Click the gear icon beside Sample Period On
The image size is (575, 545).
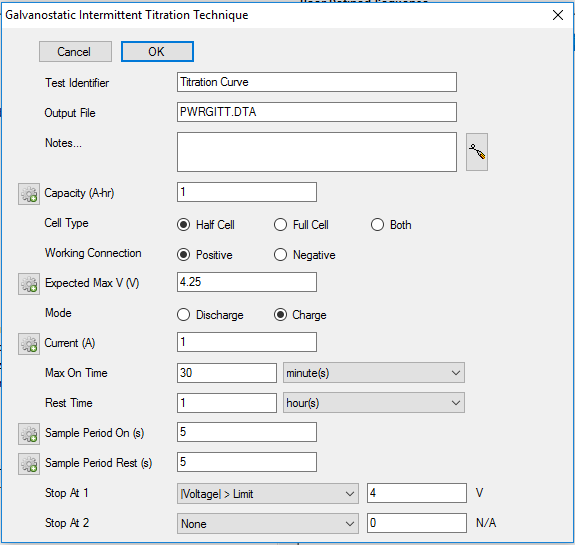click(x=29, y=434)
